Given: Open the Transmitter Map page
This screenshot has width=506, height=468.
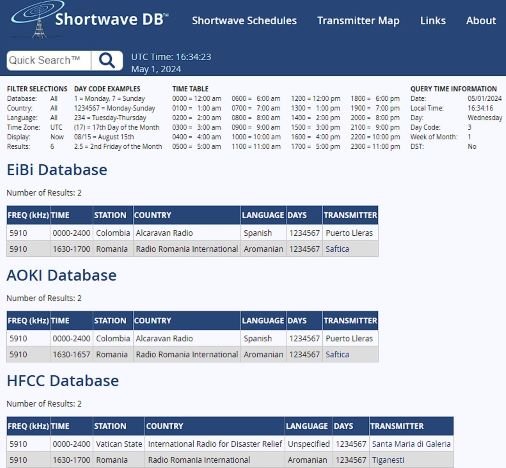Looking at the screenshot, I should tap(358, 21).
